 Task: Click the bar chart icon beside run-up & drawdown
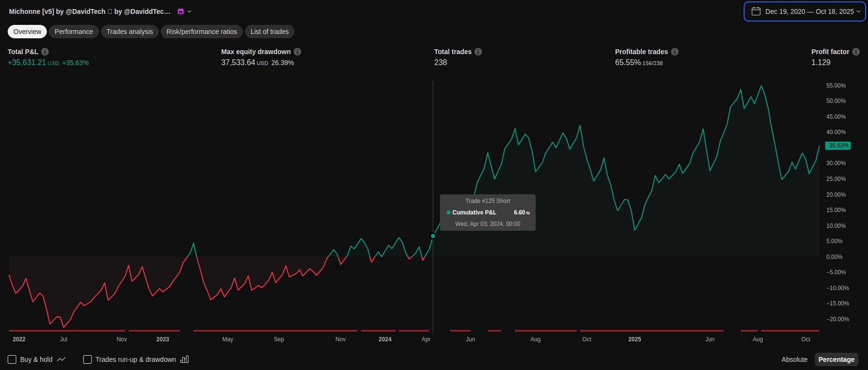[x=185, y=359]
